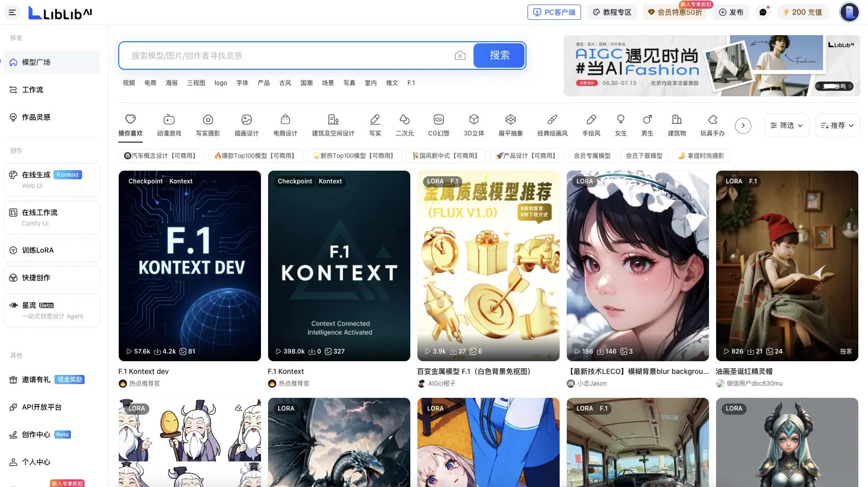
Task: Select 爆款Top100模型【可商用】 filter chip
Action: tap(255, 156)
